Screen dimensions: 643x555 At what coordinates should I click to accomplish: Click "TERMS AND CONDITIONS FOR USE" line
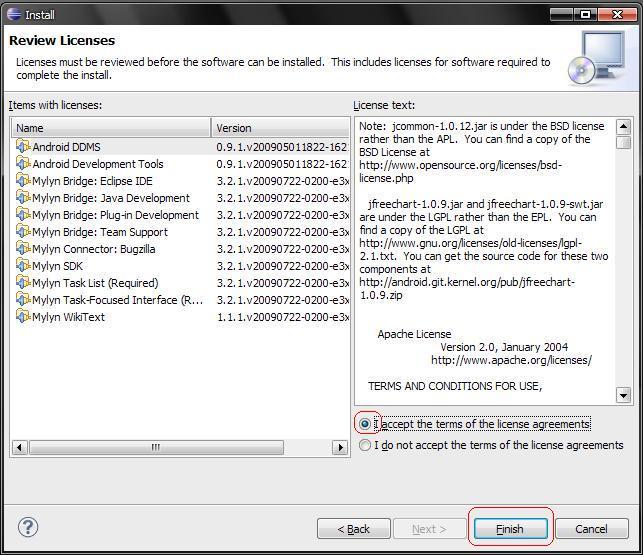[x=455, y=386]
